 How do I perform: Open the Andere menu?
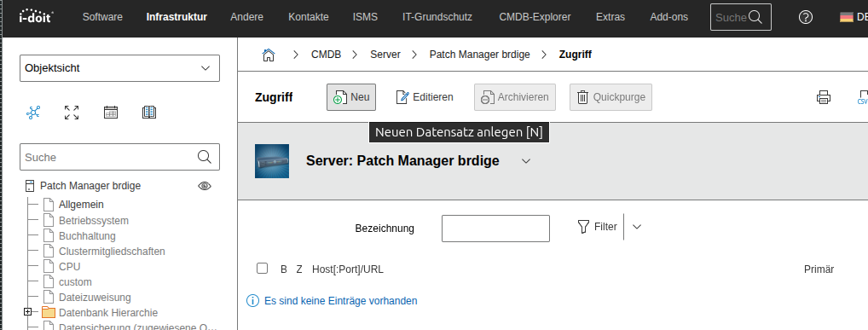(x=247, y=17)
